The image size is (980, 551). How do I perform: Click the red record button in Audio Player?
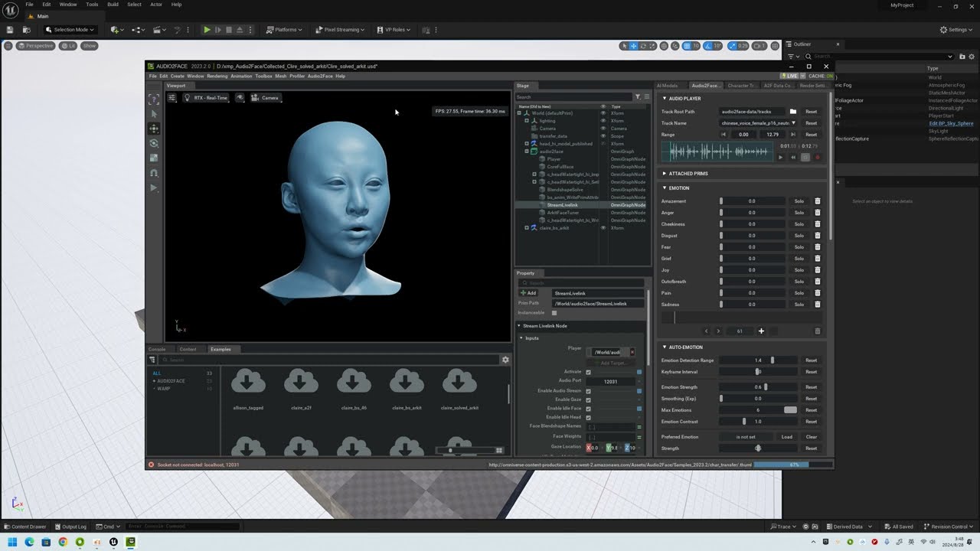click(817, 158)
